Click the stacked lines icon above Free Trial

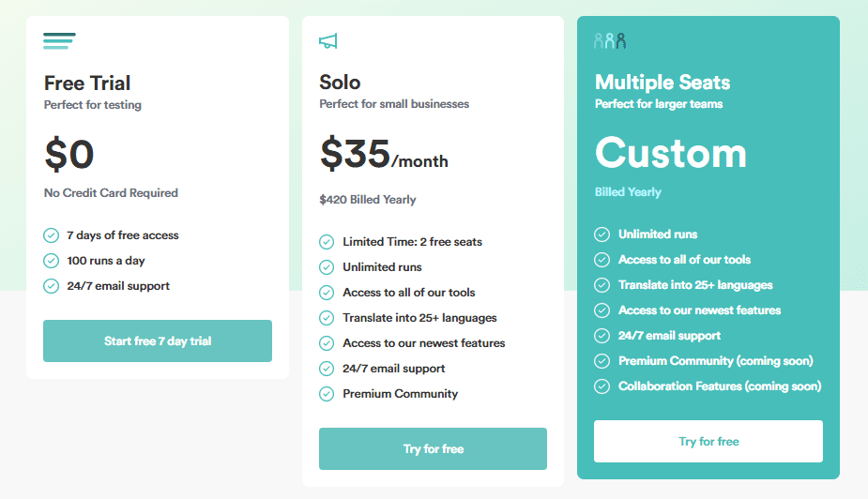(59, 41)
